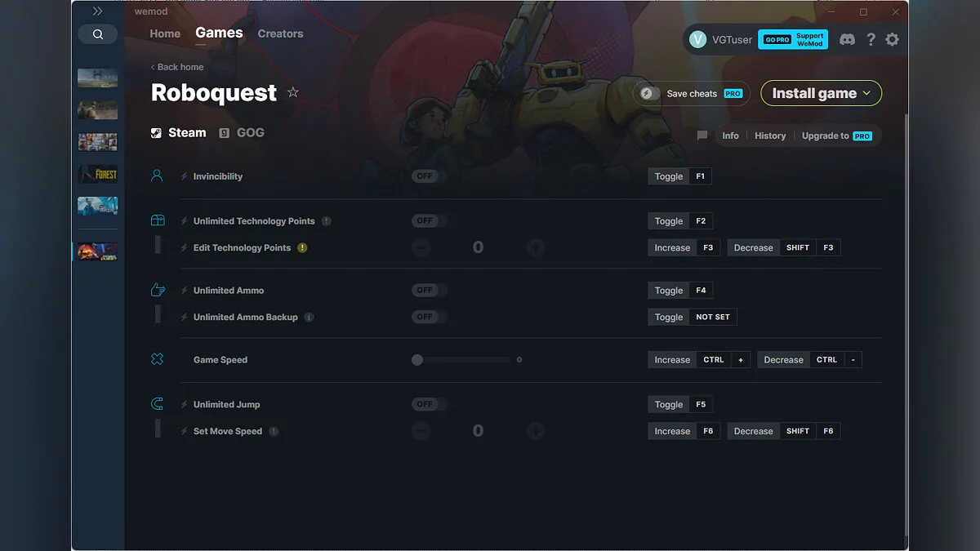Expand the collapsed sidebar with double chevron
The image size is (980, 551).
pyautogui.click(x=97, y=11)
